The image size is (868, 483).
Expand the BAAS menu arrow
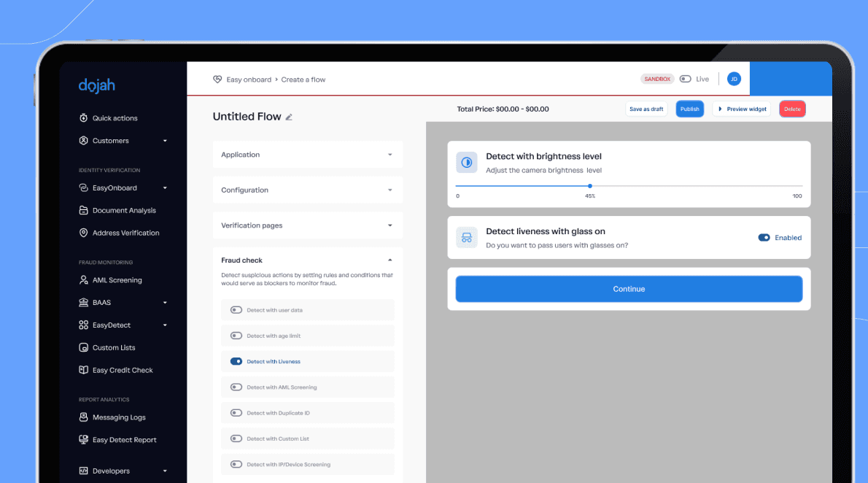(x=165, y=303)
